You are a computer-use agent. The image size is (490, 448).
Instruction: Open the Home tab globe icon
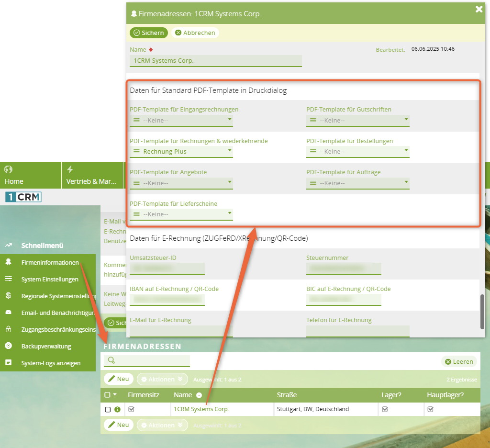point(9,169)
